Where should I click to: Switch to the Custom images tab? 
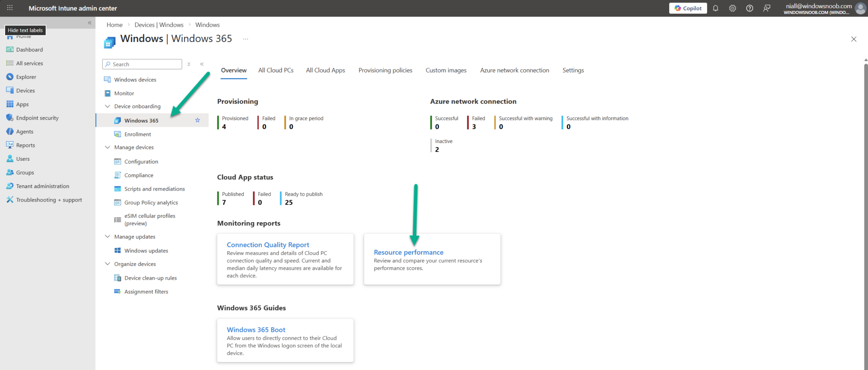click(446, 70)
